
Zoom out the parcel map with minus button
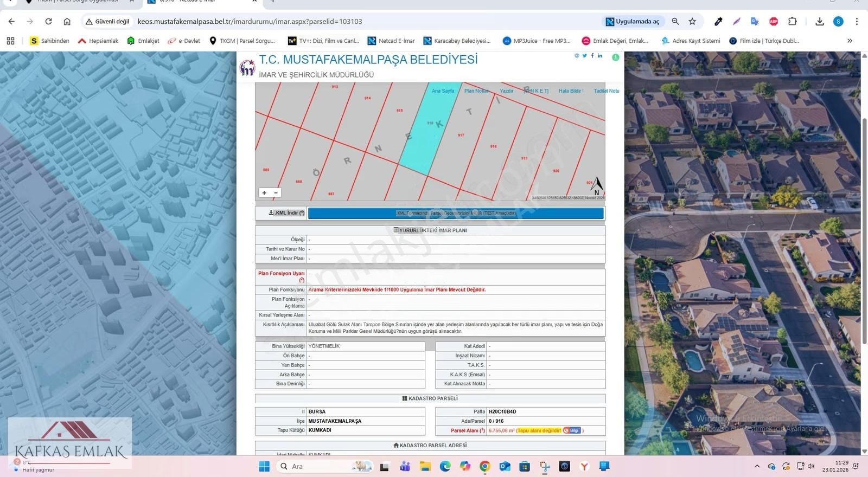click(x=276, y=193)
